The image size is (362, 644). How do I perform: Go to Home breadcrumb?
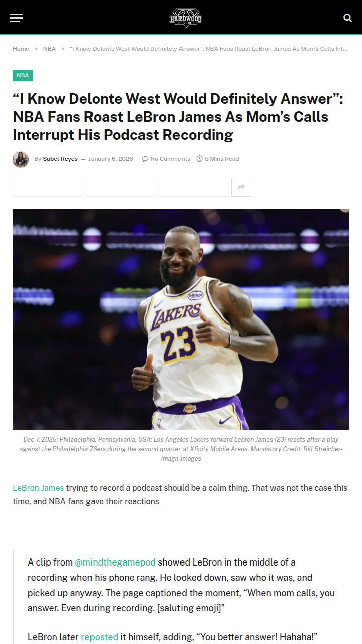(21, 49)
